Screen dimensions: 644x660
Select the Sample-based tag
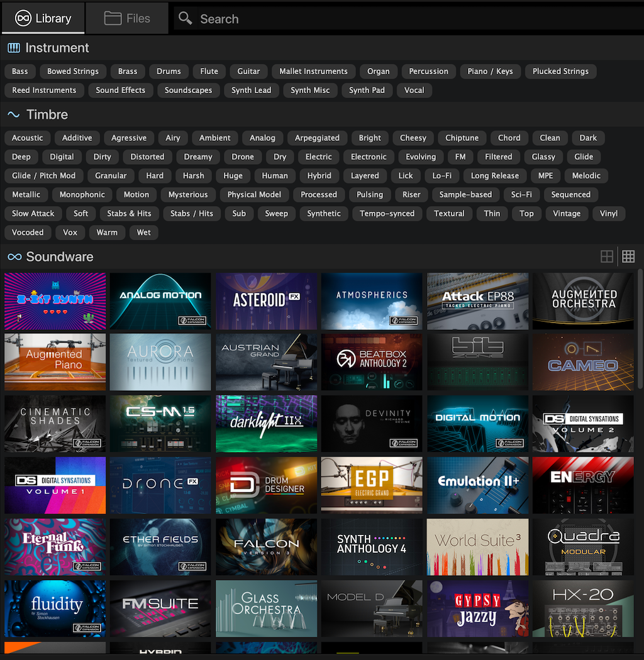(465, 194)
